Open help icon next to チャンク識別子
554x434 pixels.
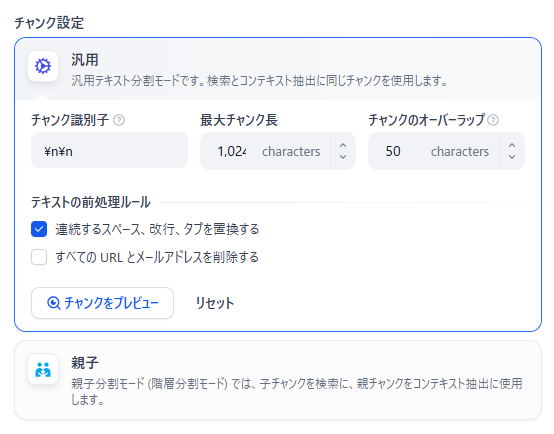tap(119, 120)
